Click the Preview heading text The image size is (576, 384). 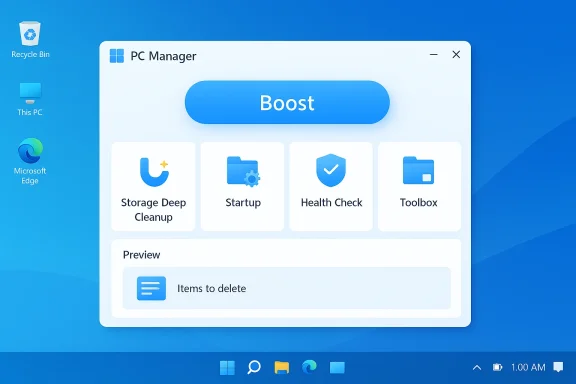[x=141, y=255]
